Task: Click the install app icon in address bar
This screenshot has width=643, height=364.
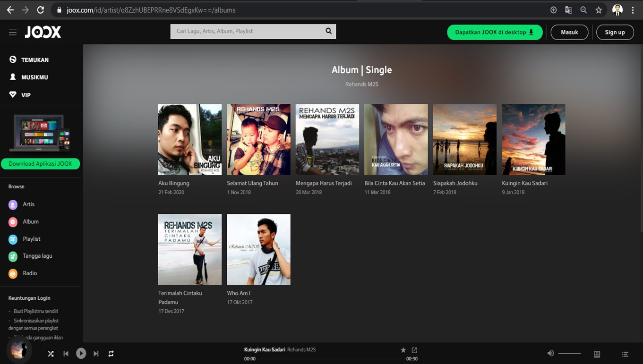Action: 553,10
